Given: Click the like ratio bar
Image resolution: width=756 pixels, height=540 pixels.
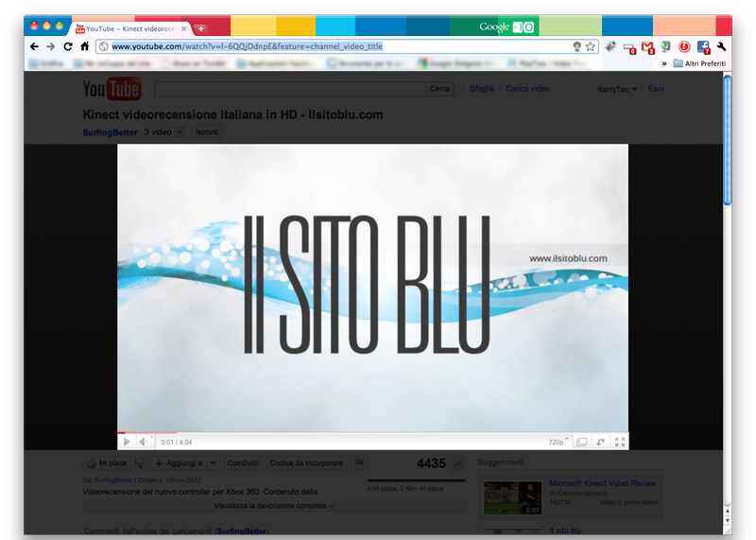Looking at the screenshot, I should [416, 480].
